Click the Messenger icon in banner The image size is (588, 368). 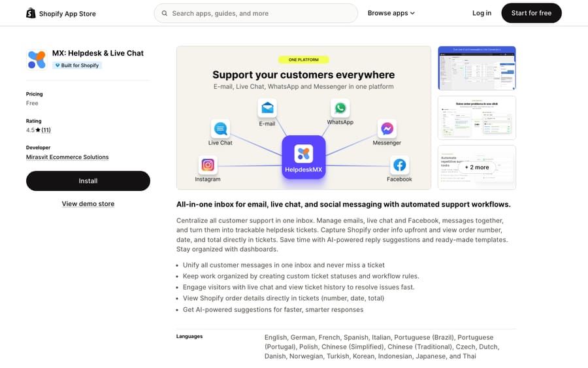point(387,129)
